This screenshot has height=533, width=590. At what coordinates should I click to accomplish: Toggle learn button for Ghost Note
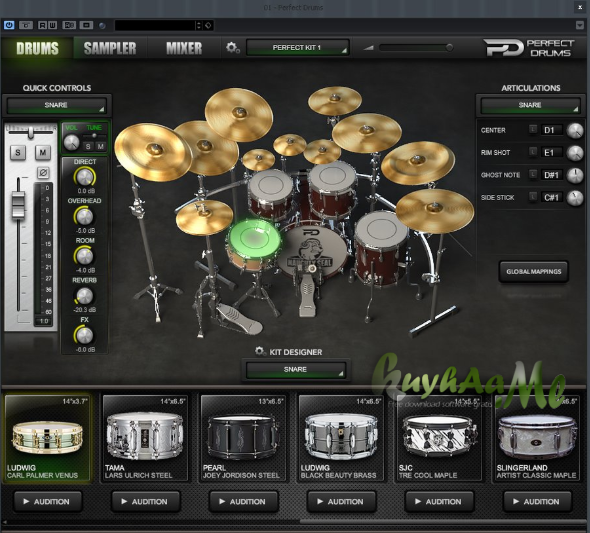533,174
